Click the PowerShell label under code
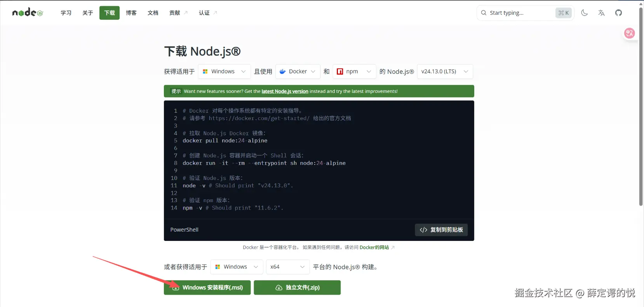This screenshot has width=644, height=307. (184, 230)
